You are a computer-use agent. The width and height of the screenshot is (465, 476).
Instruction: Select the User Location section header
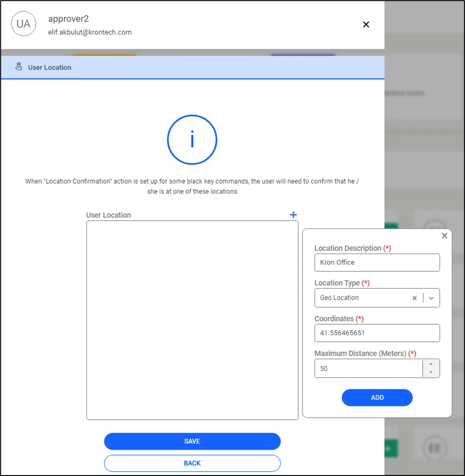coord(192,68)
